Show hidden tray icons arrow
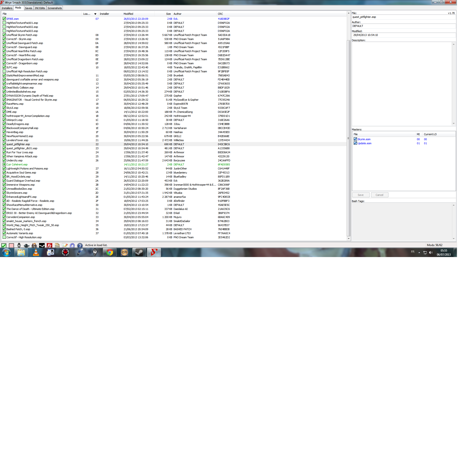This screenshot has width=476, height=476. (419, 253)
